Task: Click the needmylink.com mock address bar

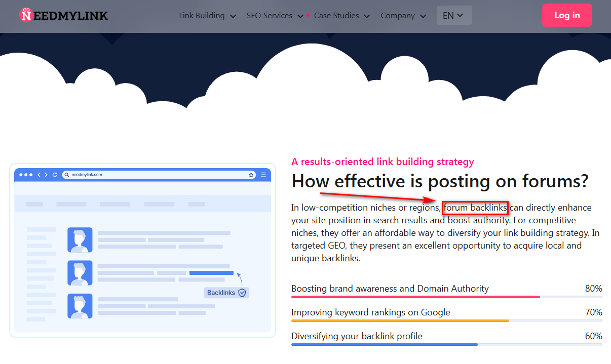Action: pyautogui.click(x=159, y=175)
